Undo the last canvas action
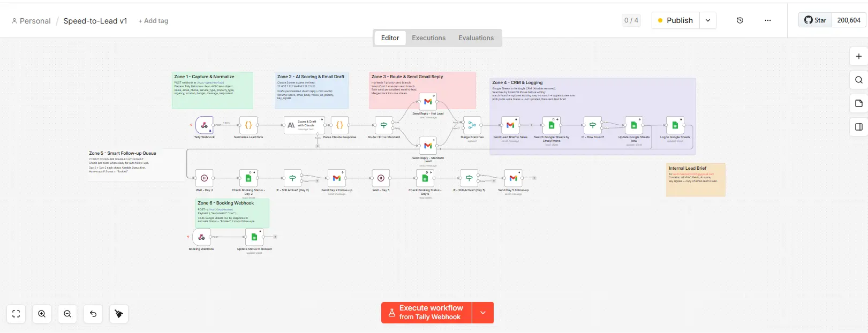Viewport: 868px width, 333px height. [93, 314]
